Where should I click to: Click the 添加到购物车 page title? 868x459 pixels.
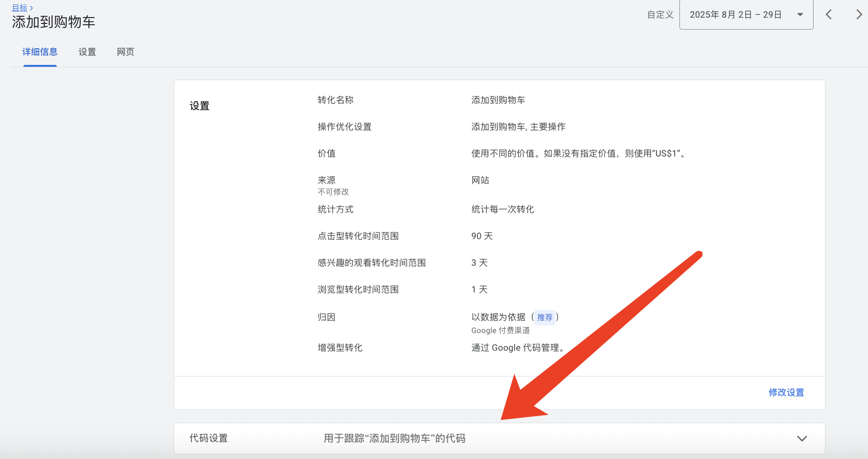53,22
